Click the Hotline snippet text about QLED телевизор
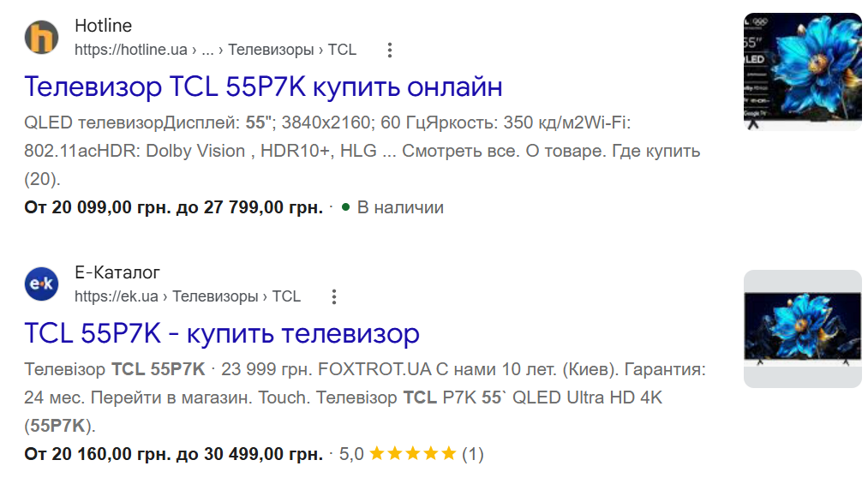Viewport: 868px width, 484px height. pos(362,151)
